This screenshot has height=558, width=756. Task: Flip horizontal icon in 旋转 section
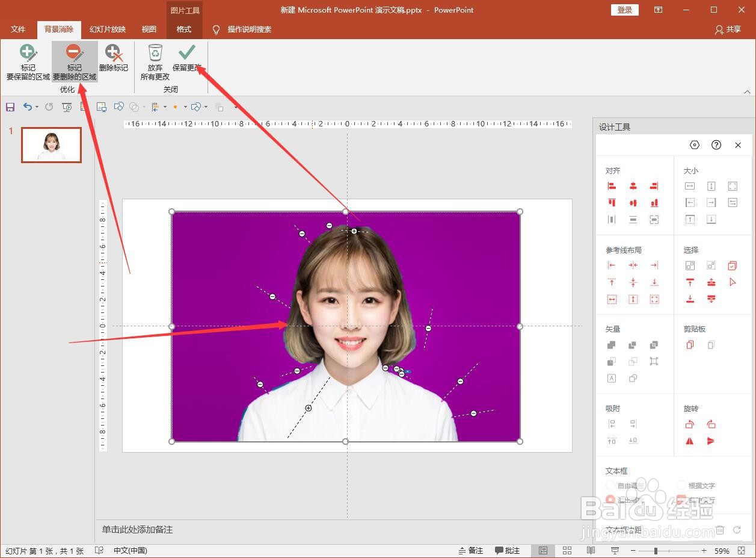point(690,441)
